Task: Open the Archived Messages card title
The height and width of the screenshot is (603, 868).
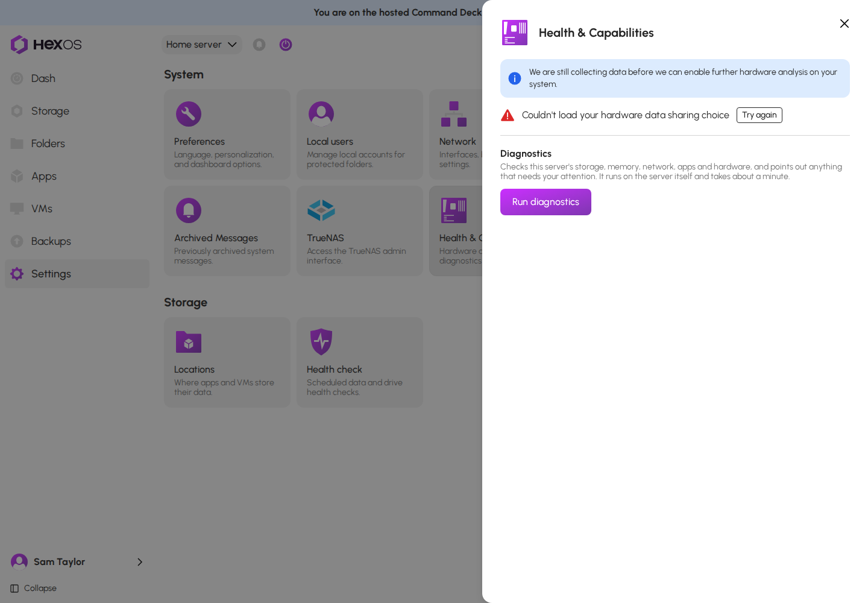Action: pos(216,238)
